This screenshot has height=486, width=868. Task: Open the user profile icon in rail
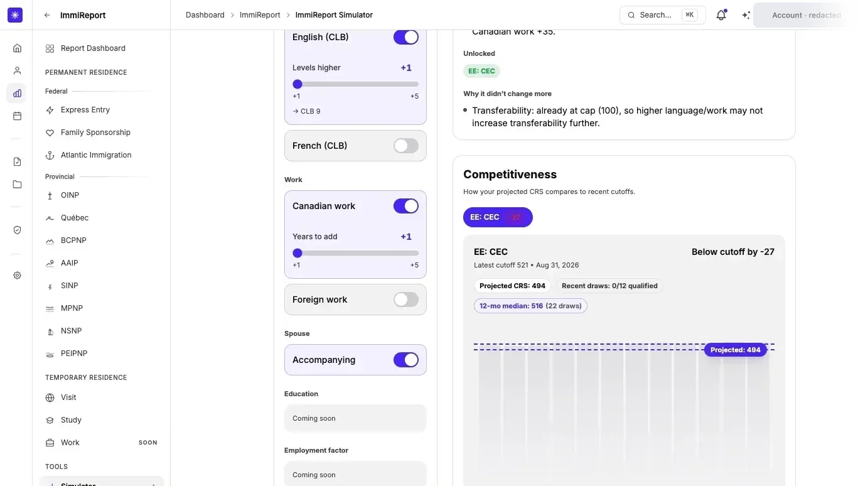17,71
